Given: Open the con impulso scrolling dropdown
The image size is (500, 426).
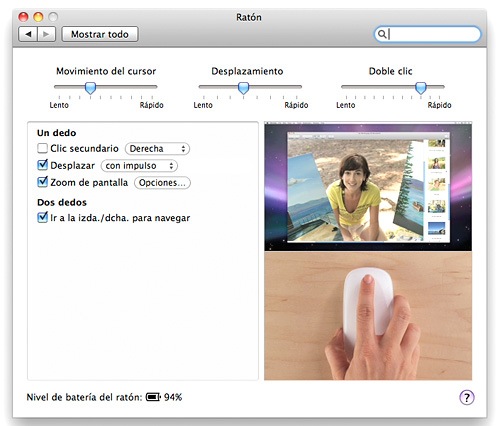Looking at the screenshot, I should tap(139, 166).
